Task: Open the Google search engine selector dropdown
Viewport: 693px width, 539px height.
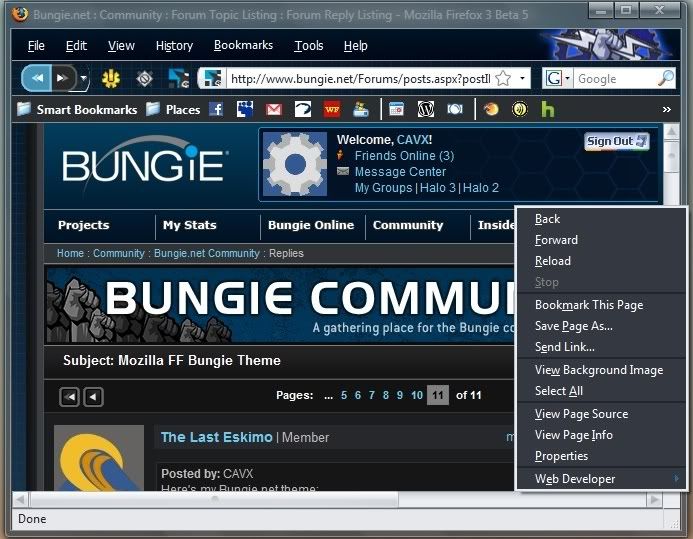Action: (557, 78)
